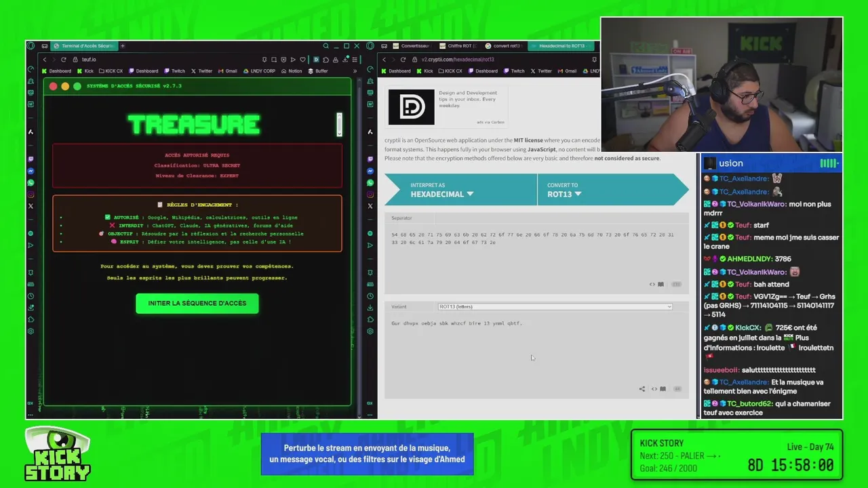Click Initier la séquence d'accès button
The width and height of the screenshot is (868, 488).
click(197, 303)
